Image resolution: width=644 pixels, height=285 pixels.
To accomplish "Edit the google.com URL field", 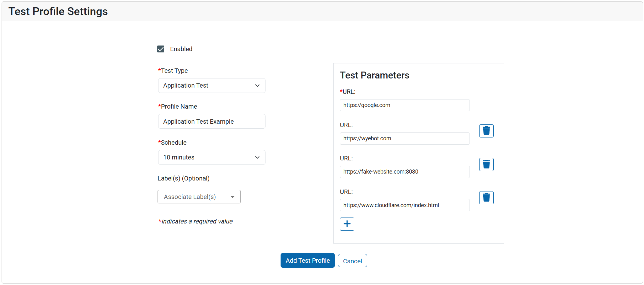I will click(x=404, y=105).
